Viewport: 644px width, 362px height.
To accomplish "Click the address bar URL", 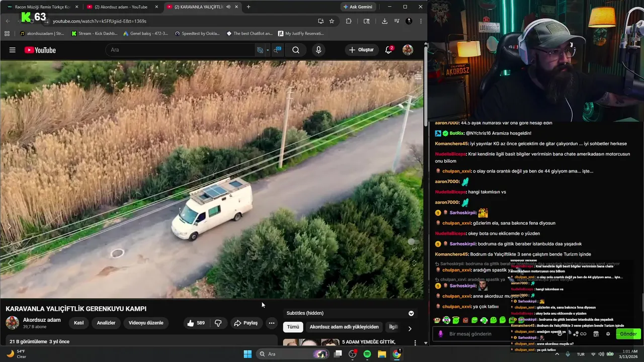I will (100, 21).
